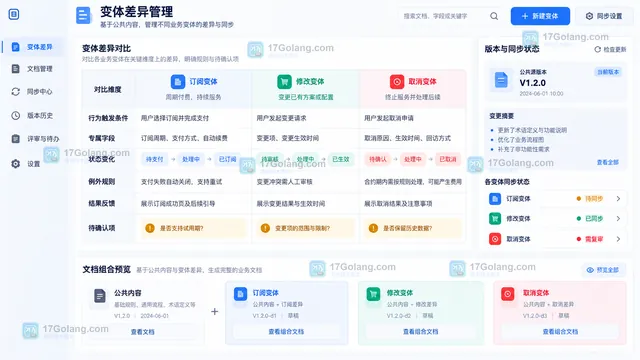Select the 待支付 status tag

pyautogui.click(x=154, y=159)
